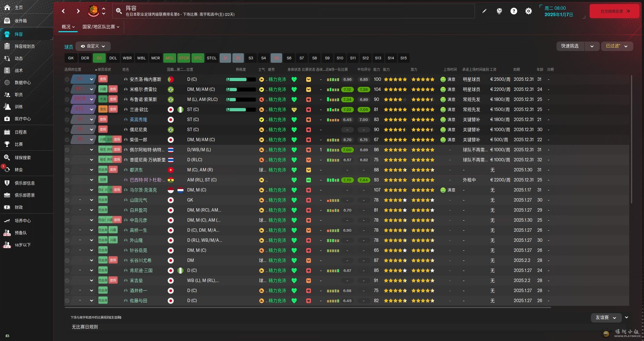Image resolution: width=644 pixels, height=341 pixels.
Task: Open the 友谊赛 competition dropdown
Action: coord(606,318)
